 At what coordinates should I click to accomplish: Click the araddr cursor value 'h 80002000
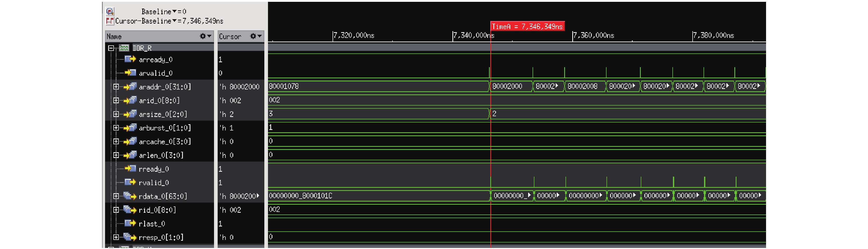[240, 87]
